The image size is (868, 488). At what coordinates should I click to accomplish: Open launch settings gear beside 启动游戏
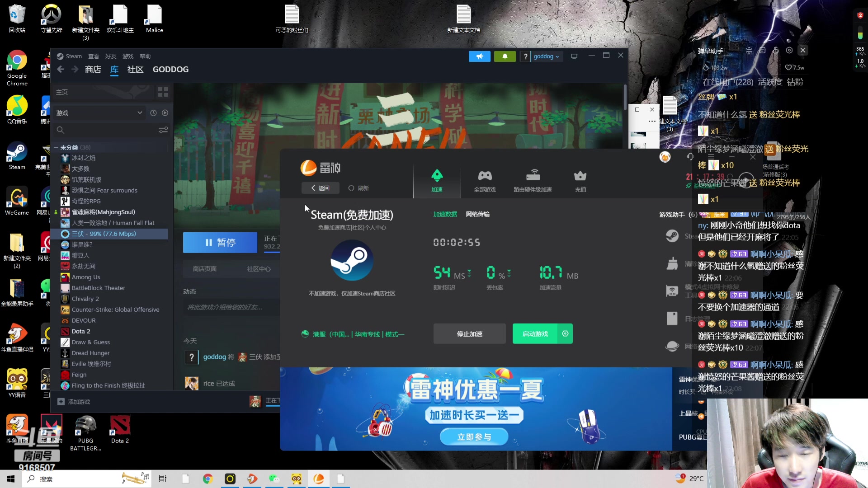(565, 334)
